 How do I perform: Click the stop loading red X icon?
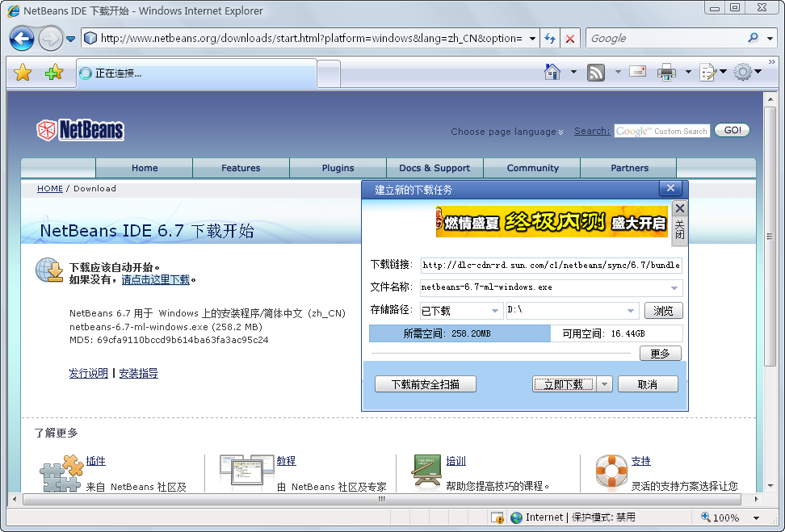(570, 38)
